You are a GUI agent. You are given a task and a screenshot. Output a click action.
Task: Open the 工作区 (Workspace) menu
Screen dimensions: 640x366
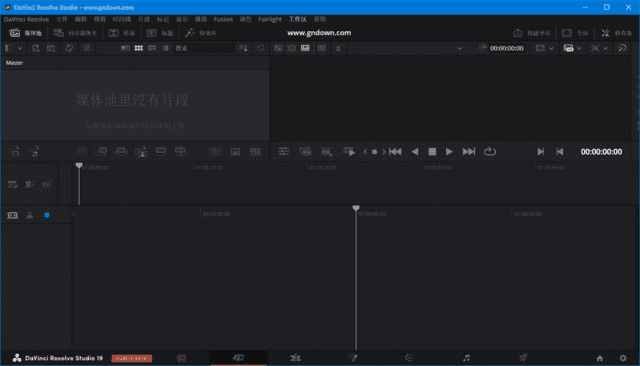pyautogui.click(x=298, y=19)
